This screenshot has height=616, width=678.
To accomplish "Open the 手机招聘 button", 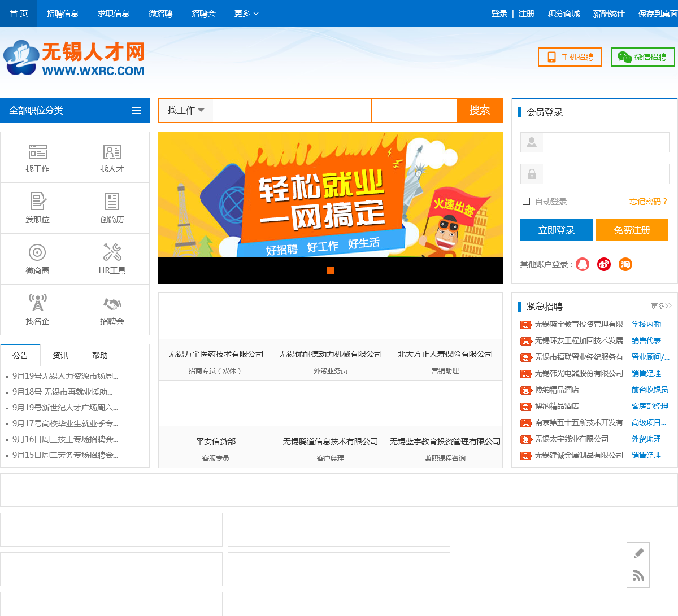I will tap(570, 57).
